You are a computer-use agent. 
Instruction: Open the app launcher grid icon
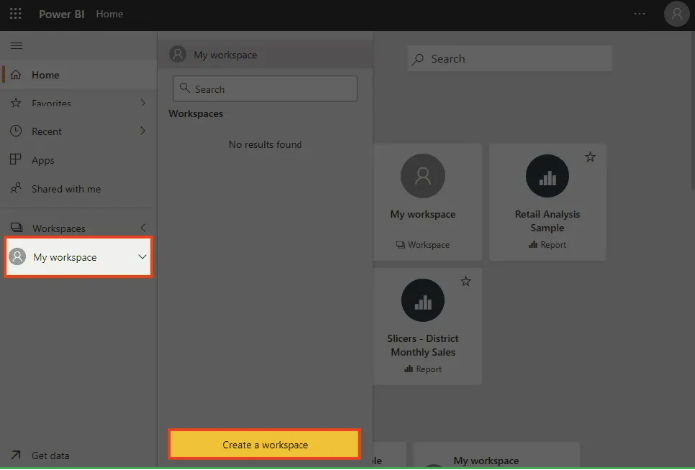(x=16, y=14)
